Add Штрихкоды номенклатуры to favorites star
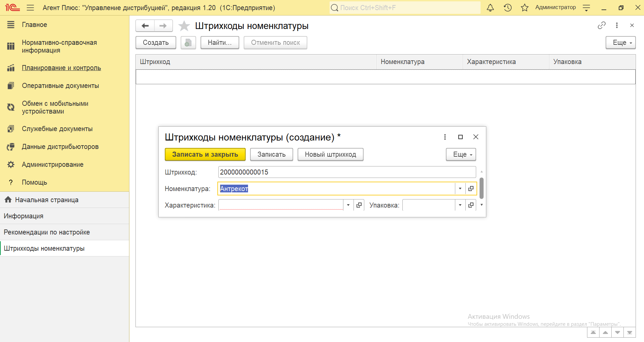The image size is (644, 342). point(184,26)
